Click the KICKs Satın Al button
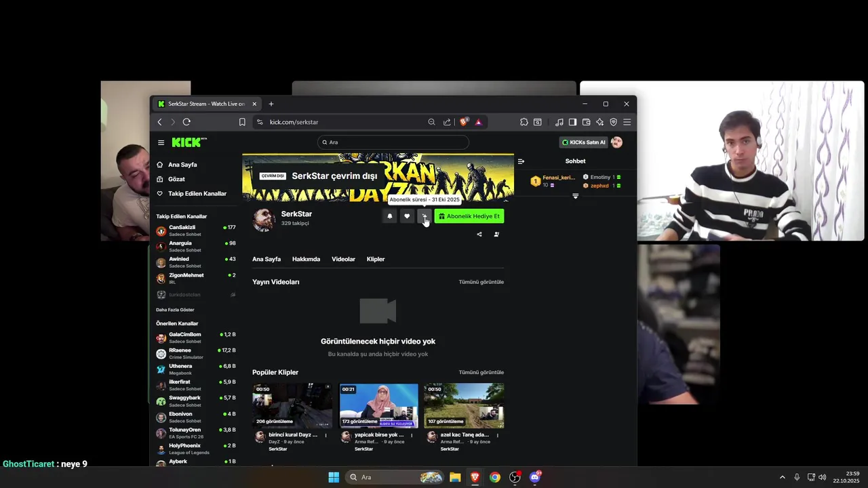The image size is (868, 488). (x=583, y=142)
